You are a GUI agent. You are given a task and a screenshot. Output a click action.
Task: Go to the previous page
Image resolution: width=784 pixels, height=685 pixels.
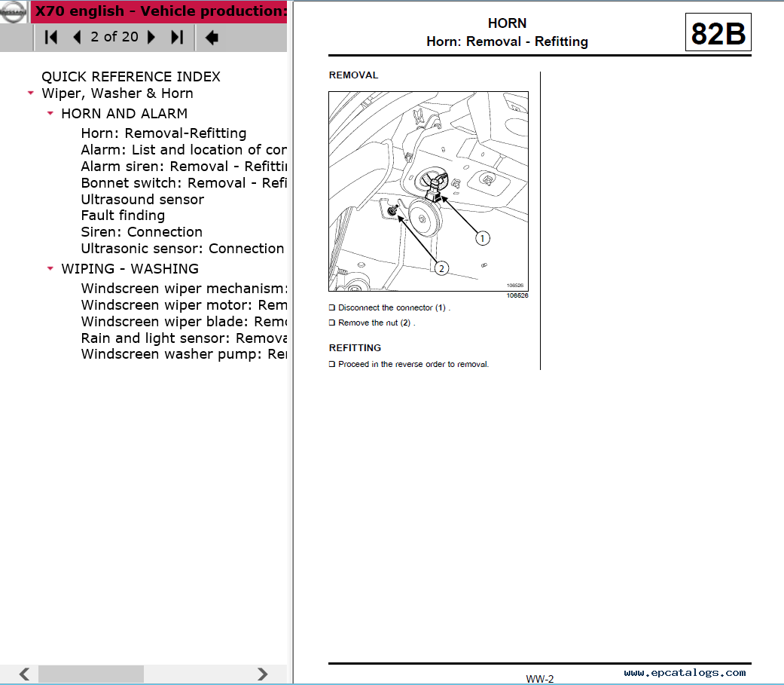tap(76, 37)
